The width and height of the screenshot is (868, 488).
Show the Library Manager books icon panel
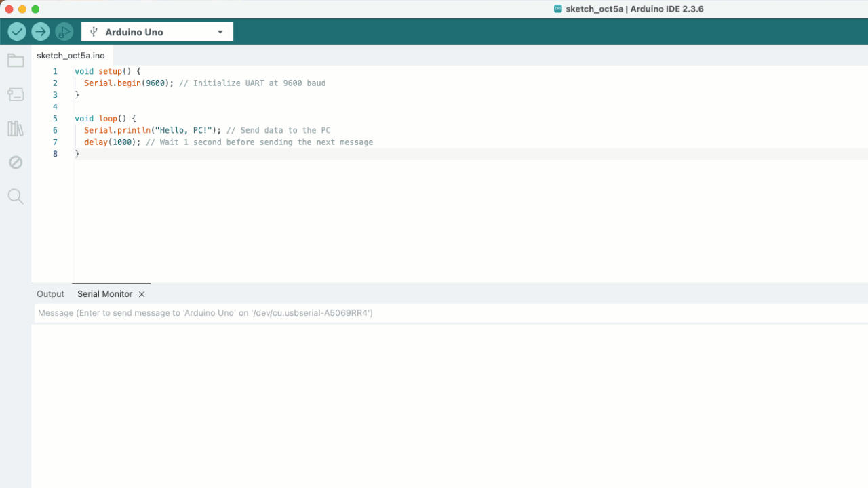coord(16,129)
